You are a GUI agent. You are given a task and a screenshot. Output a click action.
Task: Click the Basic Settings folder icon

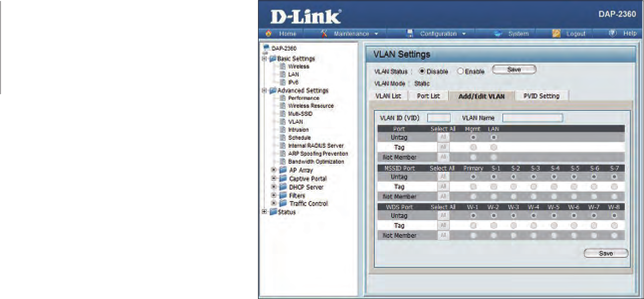[x=272, y=58]
